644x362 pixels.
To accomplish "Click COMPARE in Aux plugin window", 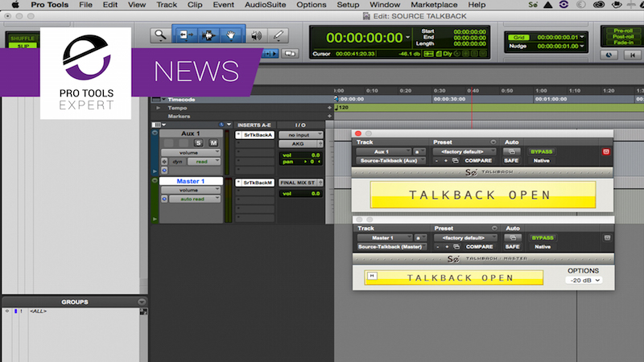I will point(478,161).
